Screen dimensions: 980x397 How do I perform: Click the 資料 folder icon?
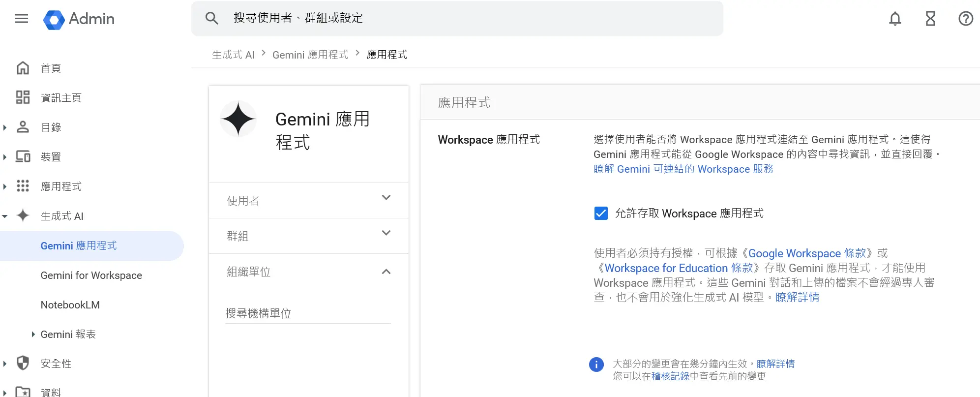pyautogui.click(x=23, y=392)
